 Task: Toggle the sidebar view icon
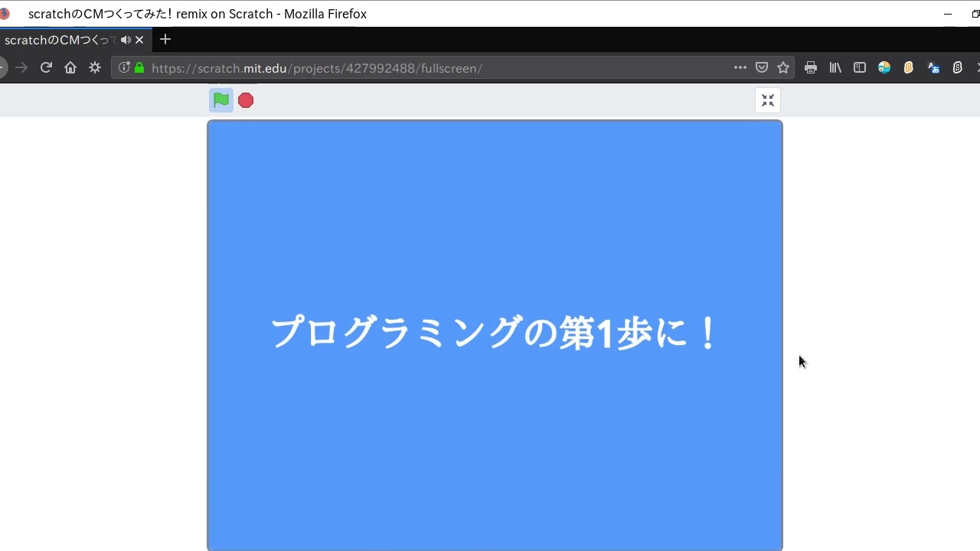[x=860, y=67]
